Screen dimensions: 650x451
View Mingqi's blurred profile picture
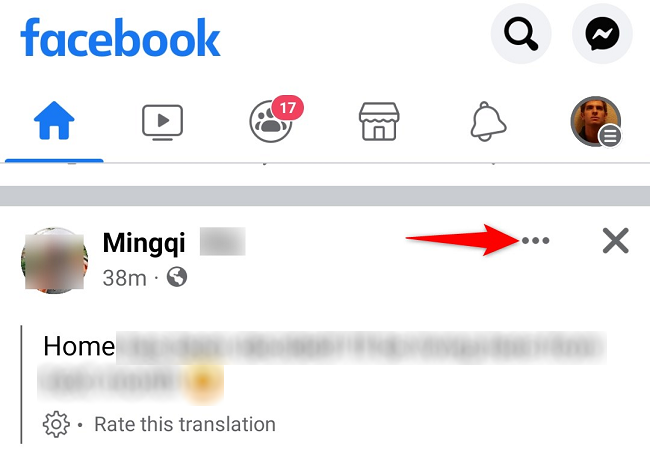coord(54,261)
